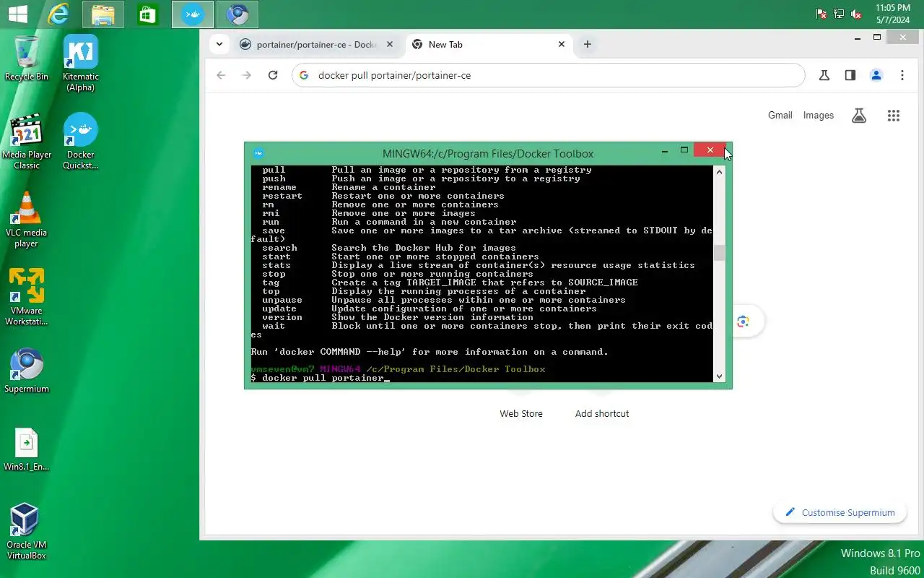The height and width of the screenshot is (578, 924).
Task: Close the portainer/portainer-ce tab
Action: point(390,44)
